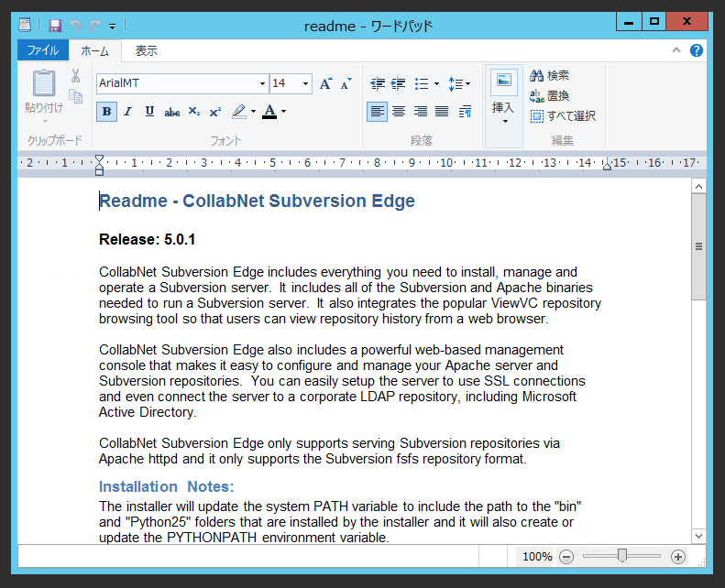
Task: Click the Grow Font large A icon
Action: [x=326, y=83]
